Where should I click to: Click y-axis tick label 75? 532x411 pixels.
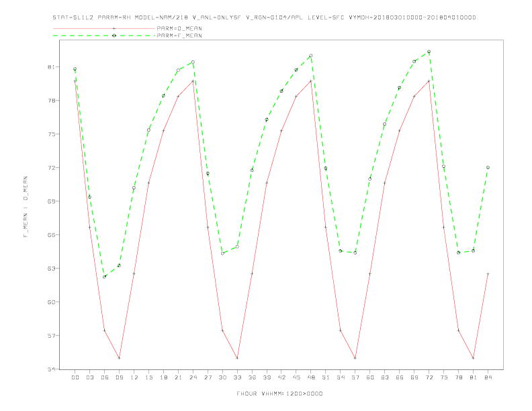point(51,134)
